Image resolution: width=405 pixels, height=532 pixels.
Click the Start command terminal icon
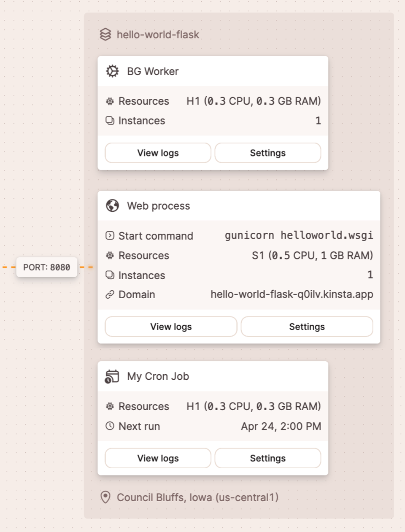pyautogui.click(x=110, y=236)
